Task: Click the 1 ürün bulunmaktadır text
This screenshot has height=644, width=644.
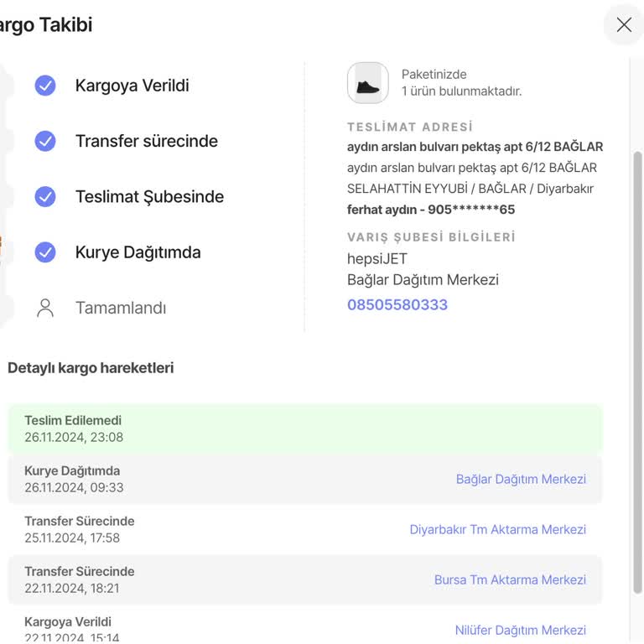Action: [462, 91]
